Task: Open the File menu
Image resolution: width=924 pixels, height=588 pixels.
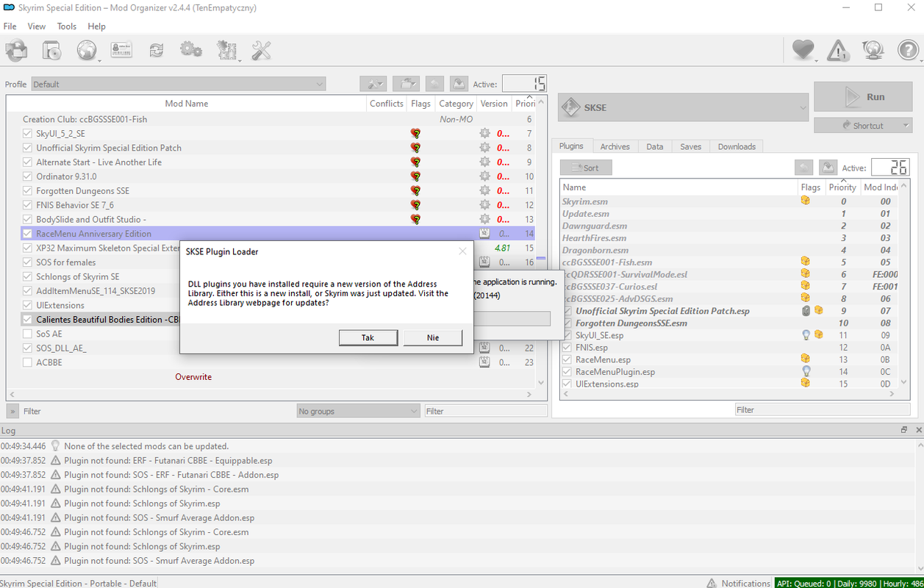Action: (x=10, y=26)
